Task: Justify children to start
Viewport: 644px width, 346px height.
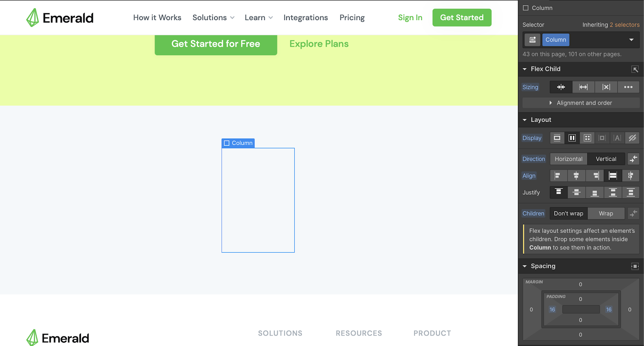Action: coord(559,193)
